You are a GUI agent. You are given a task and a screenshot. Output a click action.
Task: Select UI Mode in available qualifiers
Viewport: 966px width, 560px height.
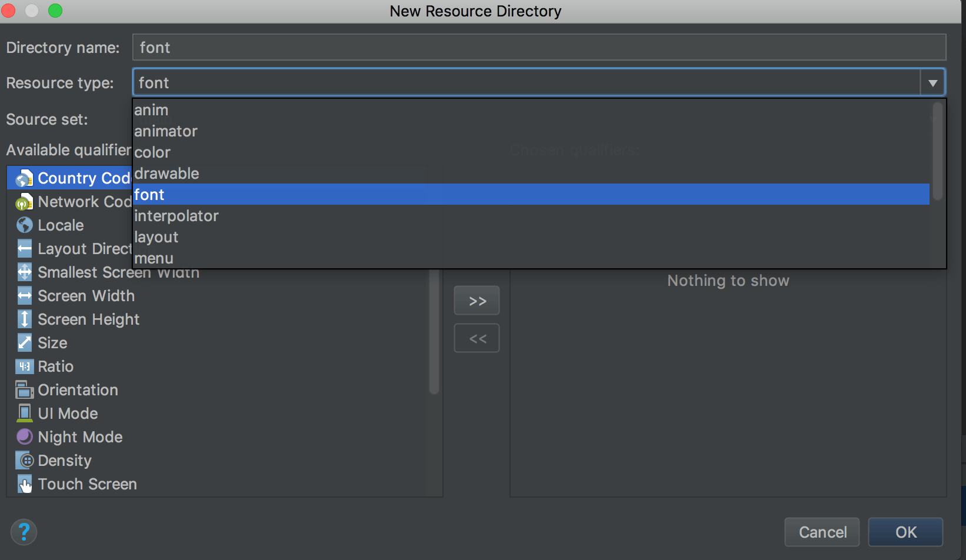(x=68, y=414)
